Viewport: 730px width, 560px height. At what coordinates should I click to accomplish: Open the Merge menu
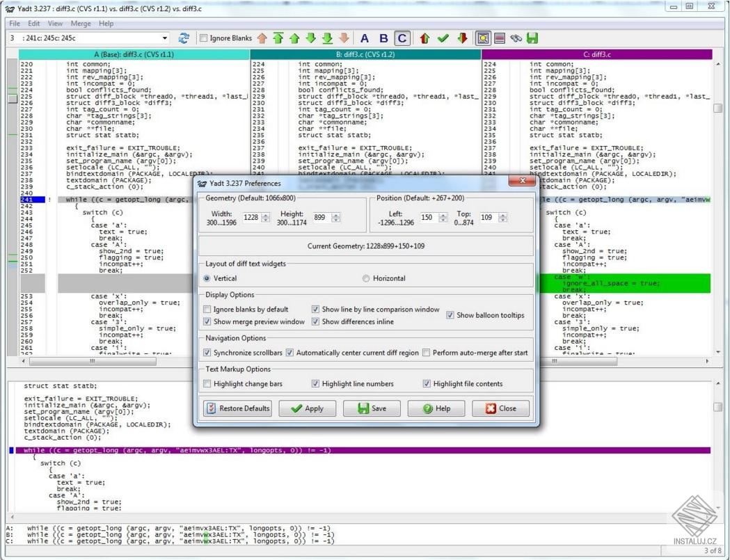pos(81,23)
